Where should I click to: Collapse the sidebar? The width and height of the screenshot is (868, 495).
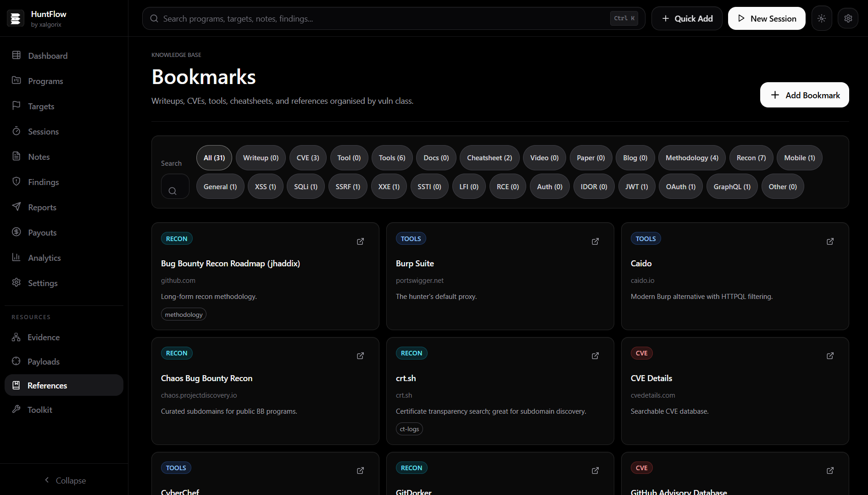pos(65,480)
